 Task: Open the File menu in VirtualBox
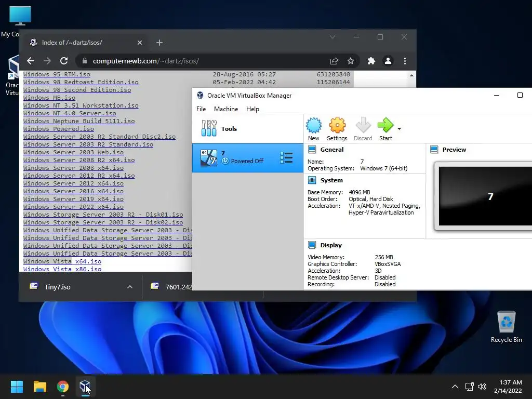201,109
